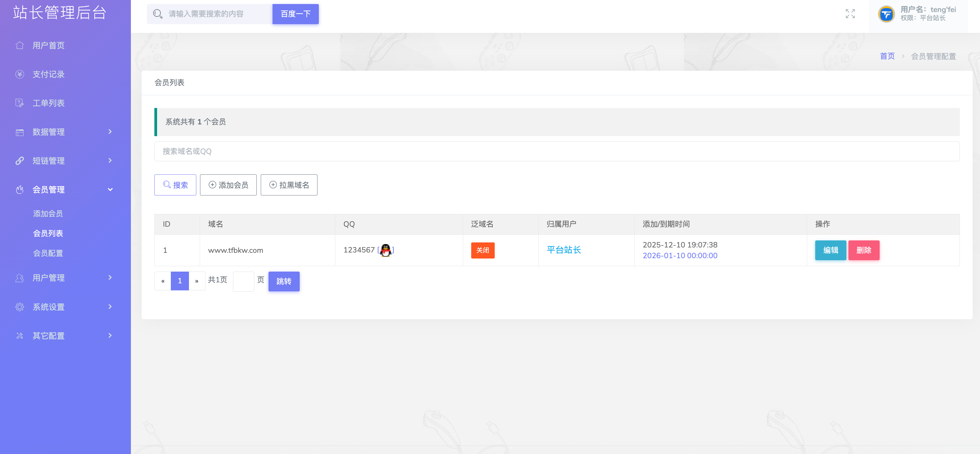The image size is (980, 454).
Task: Click the user avatar logo
Action: pos(886,14)
